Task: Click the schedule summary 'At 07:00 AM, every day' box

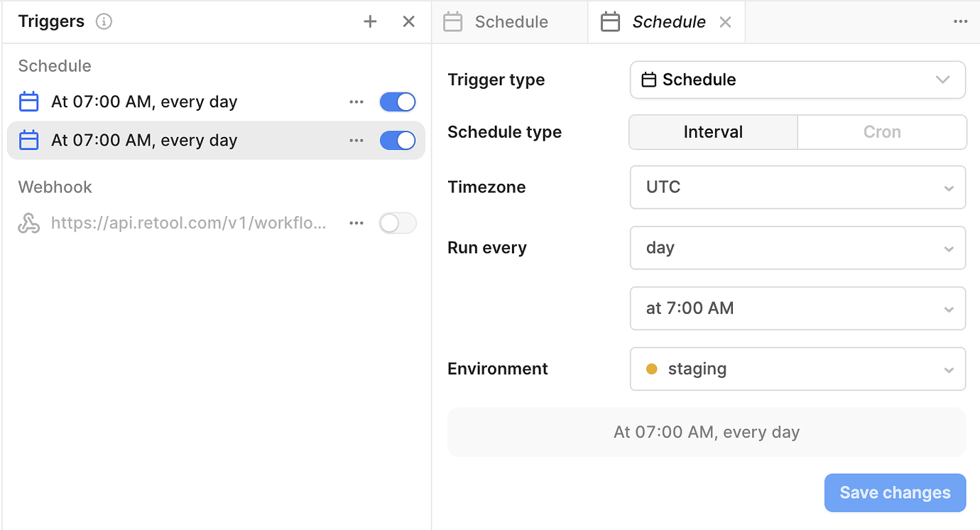Action: click(x=707, y=432)
